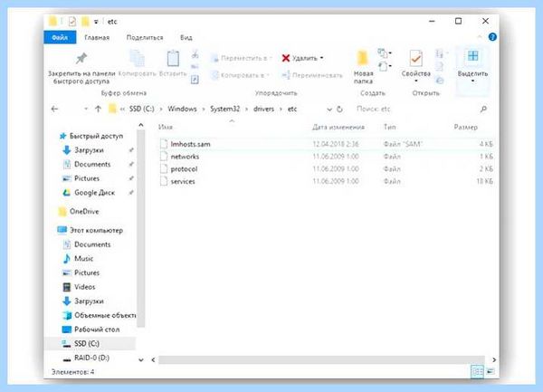This screenshot has width=543, height=392.
Task: Open the address bar history dropdown
Action: (x=329, y=110)
